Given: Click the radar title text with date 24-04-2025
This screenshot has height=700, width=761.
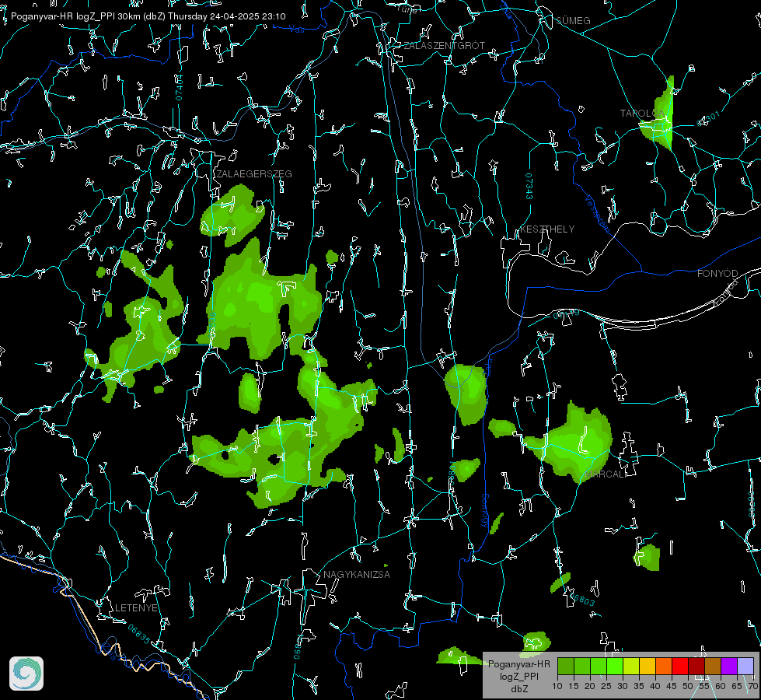Looking at the screenshot, I should (148, 16).
